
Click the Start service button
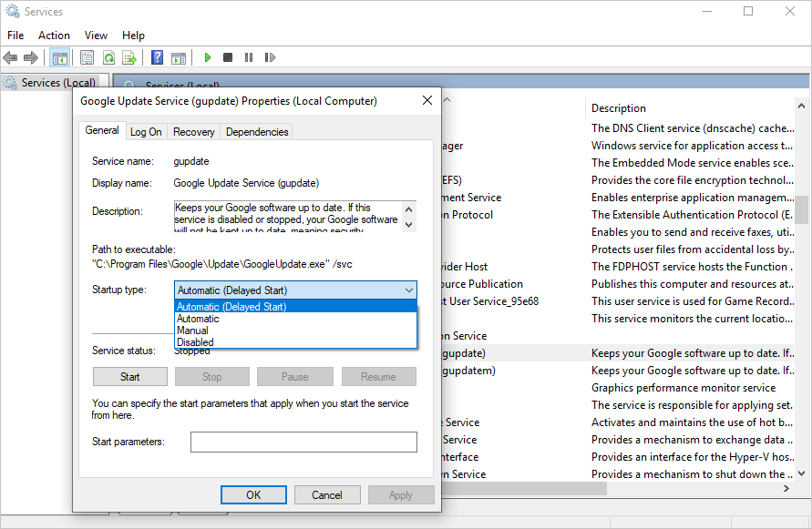coord(130,376)
